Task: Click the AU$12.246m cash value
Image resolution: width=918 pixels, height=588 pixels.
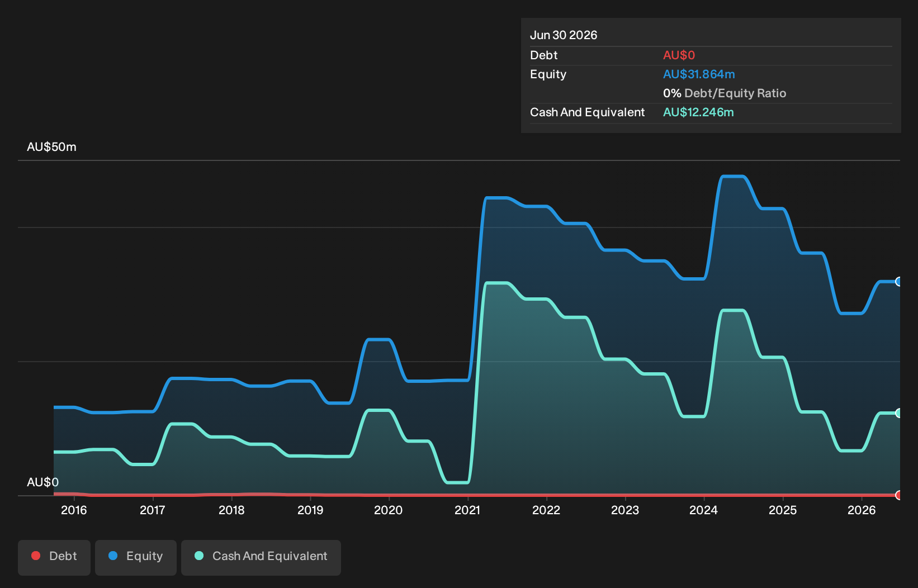Action: point(698,112)
